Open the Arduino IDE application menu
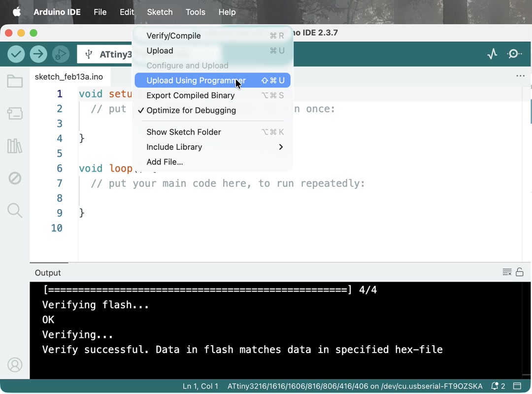532x394 pixels. click(x=57, y=12)
